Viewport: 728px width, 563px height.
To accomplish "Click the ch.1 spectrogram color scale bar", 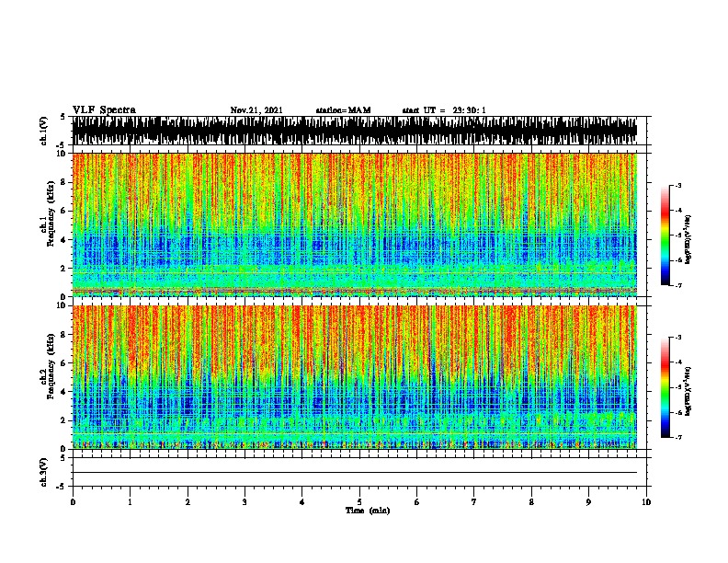I will (x=665, y=236).
